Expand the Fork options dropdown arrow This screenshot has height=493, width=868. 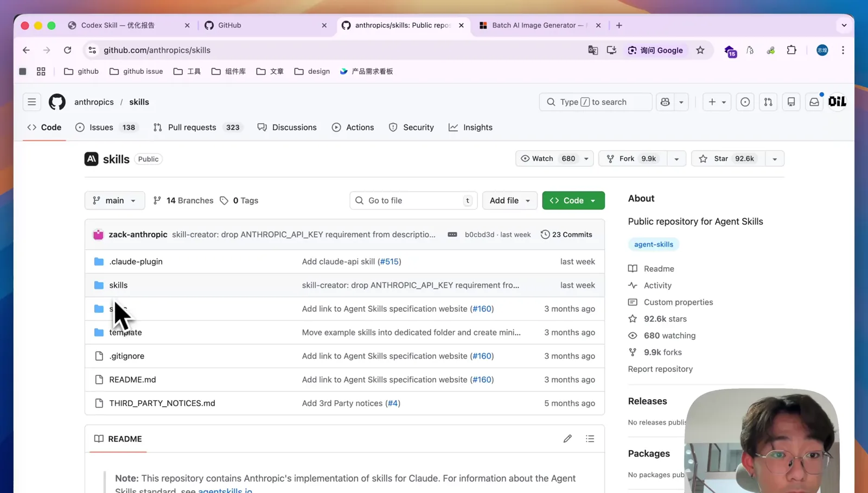676,159
